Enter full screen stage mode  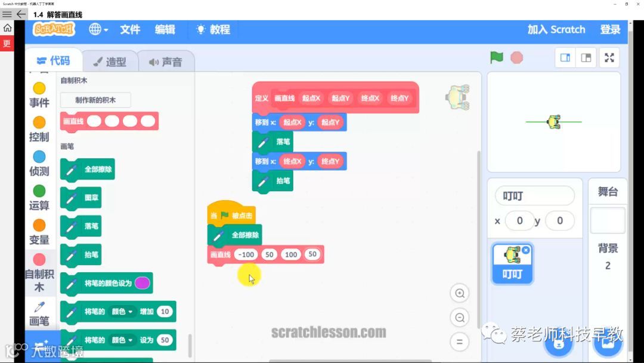click(609, 57)
